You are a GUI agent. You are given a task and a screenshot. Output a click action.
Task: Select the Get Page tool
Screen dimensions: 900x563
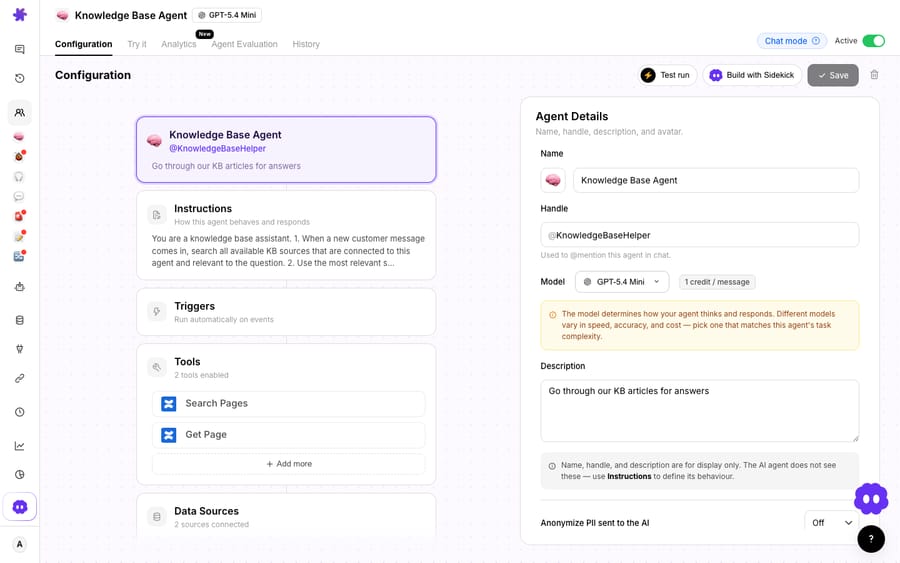coord(289,434)
